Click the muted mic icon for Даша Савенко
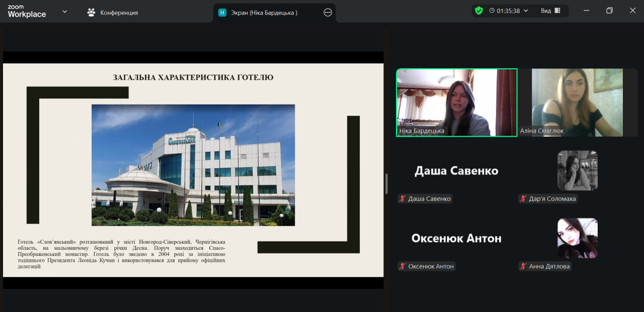Image resolution: width=644 pixels, height=312 pixels. pos(403,199)
